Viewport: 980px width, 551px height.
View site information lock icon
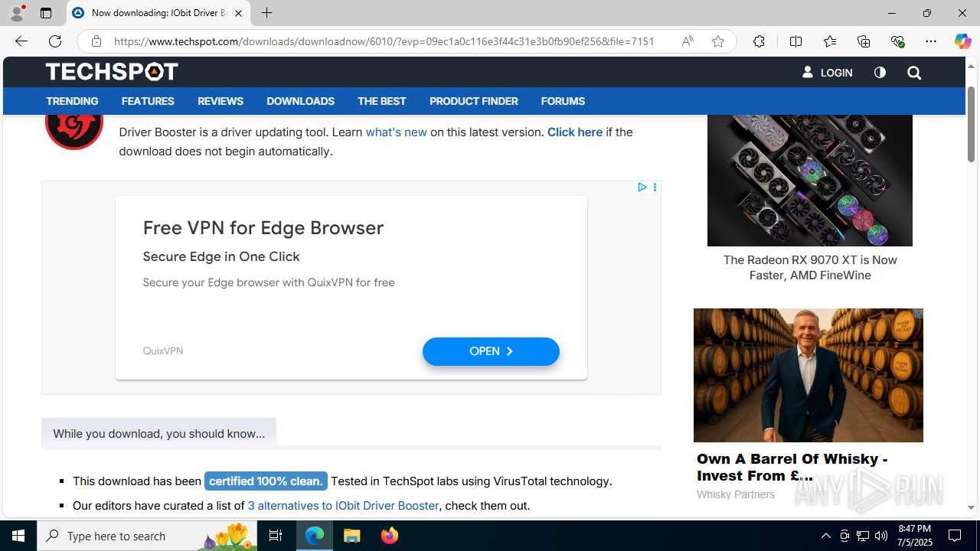pos(96,41)
